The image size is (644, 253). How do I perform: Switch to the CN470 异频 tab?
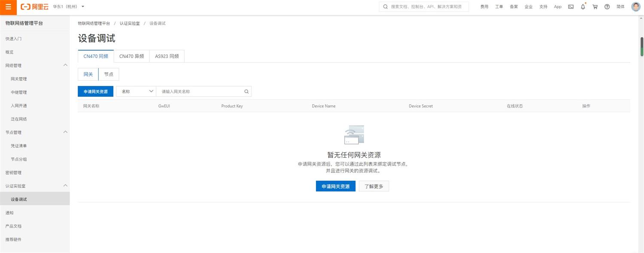pyautogui.click(x=131, y=56)
